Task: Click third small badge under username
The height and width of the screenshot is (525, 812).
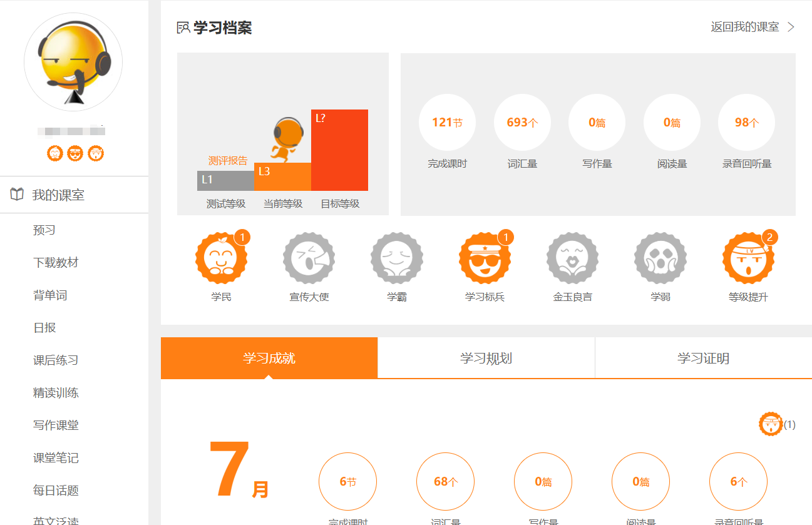Action: point(95,153)
